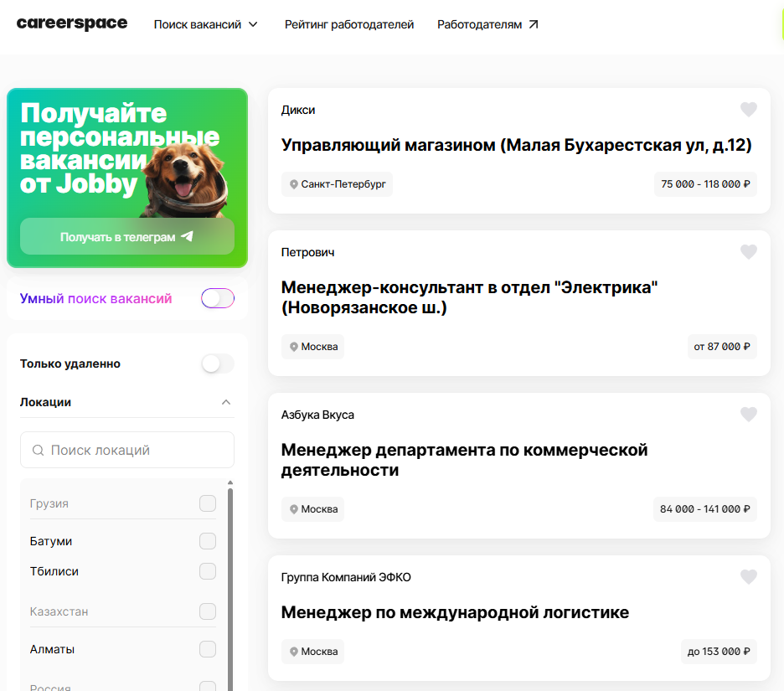Image resolution: width=784 pixels, height=691 pixels.
Task: Click location pin on Санкт-Петербург tag
Action: [294, 184]
